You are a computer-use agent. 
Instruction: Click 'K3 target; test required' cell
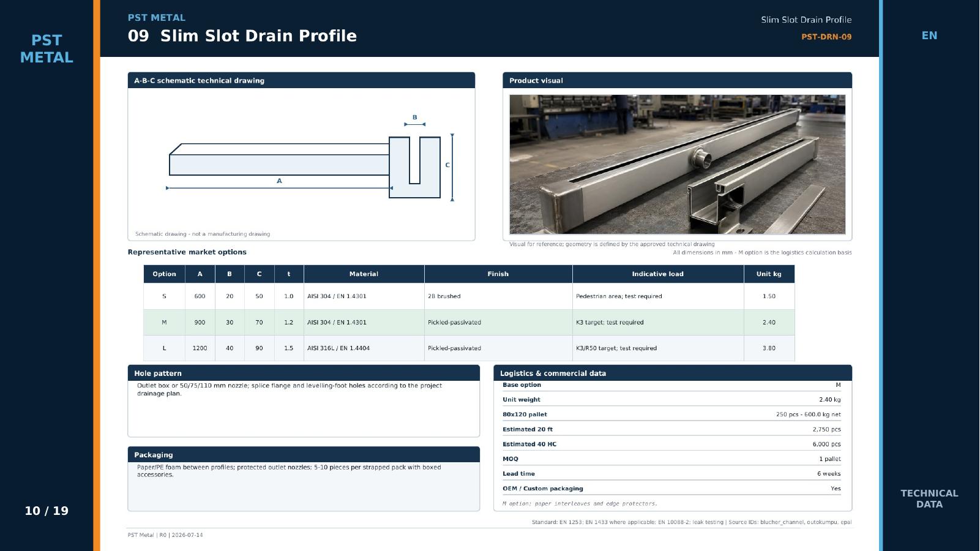click(657, 322)
